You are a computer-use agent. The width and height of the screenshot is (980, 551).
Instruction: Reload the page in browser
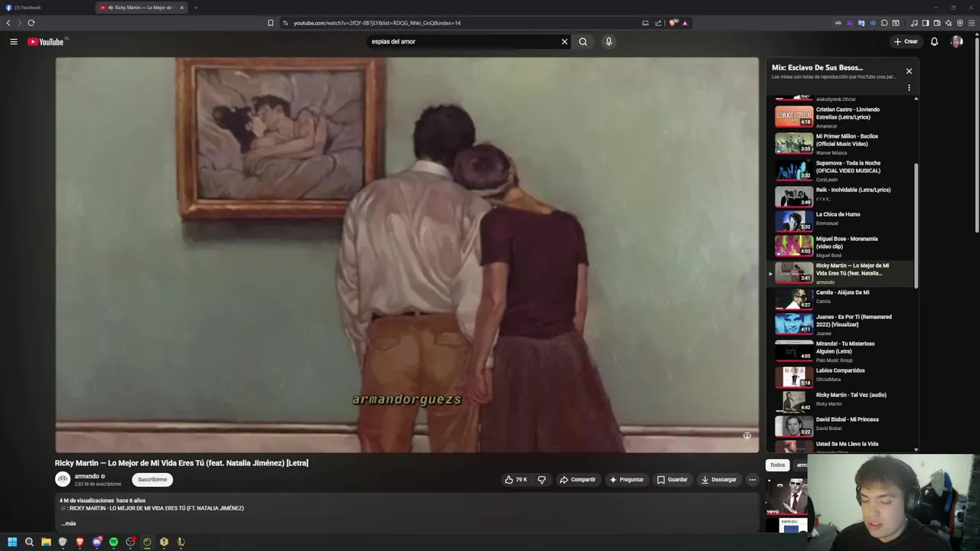[31, 23]
